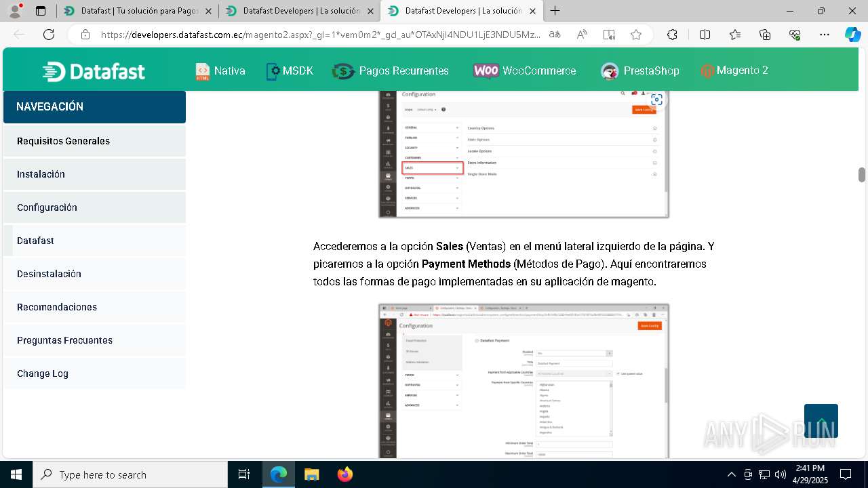Show hidden system tray icons

click(x=731, y=474)
